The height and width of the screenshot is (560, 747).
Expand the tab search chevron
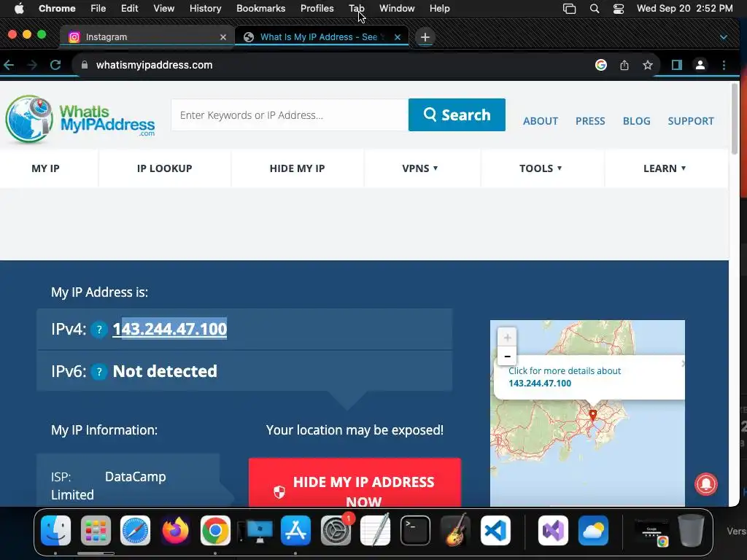pyautogui.click(x=724, y=37)
